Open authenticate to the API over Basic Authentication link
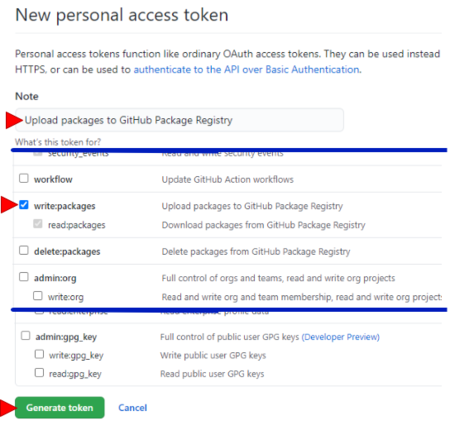This screenshot has width=450, height=435. tap(247, 70)
